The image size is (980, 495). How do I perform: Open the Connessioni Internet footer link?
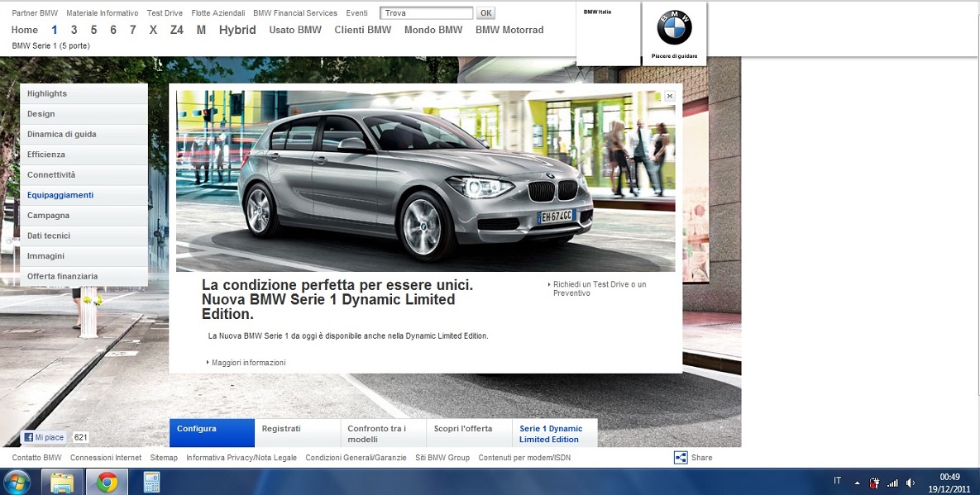click(106, 458)
